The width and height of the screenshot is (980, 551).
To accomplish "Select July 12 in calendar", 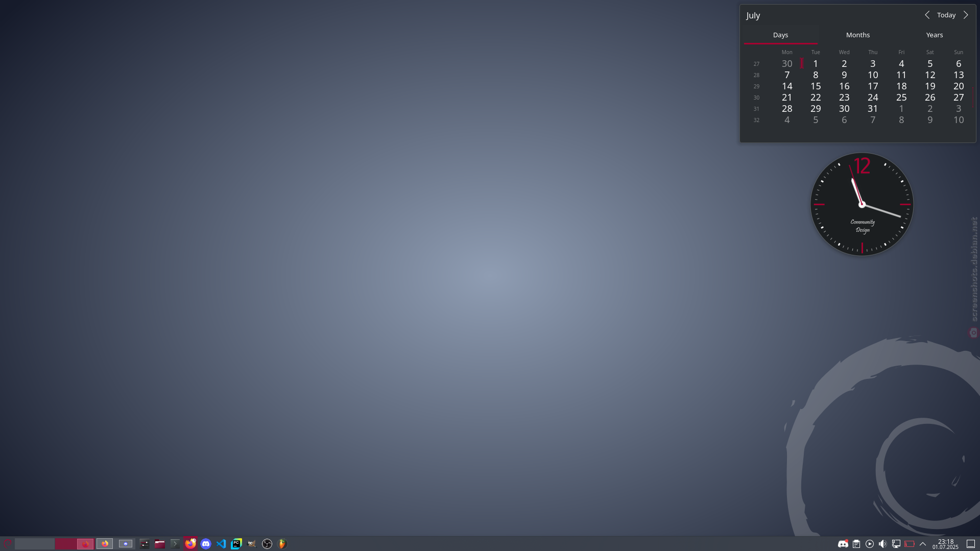I will tap(930, 75).
